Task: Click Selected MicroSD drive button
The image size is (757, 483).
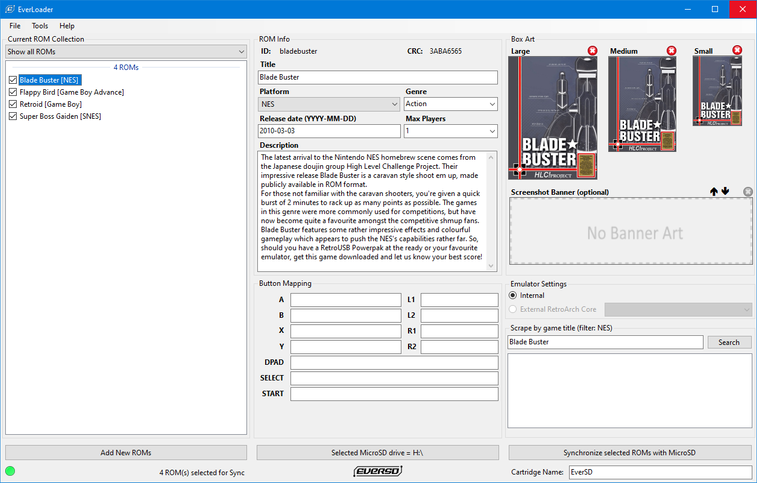Action: click(378, 453)
